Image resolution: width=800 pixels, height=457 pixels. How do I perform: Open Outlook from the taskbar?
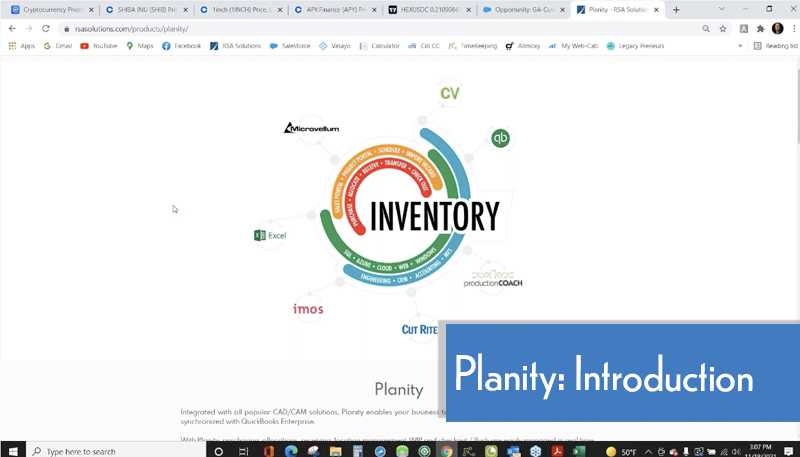(513, 451)
